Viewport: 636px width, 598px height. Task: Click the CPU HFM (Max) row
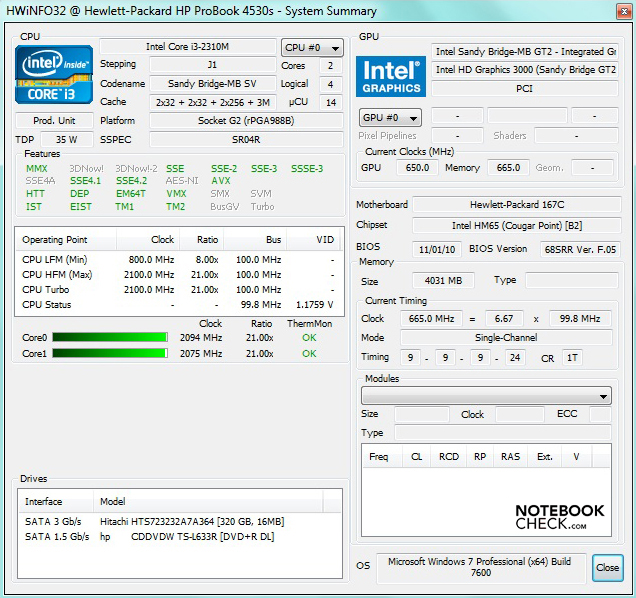[x=179, y=275]
